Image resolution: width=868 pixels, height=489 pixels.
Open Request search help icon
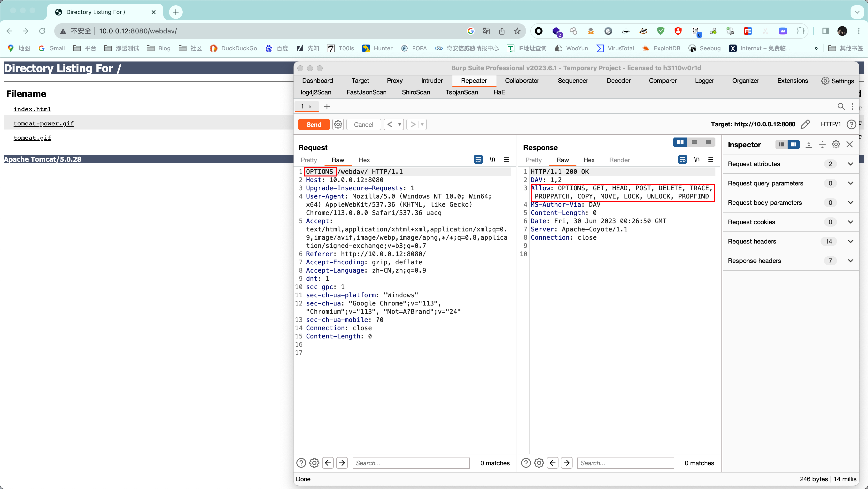click(301, 463)
